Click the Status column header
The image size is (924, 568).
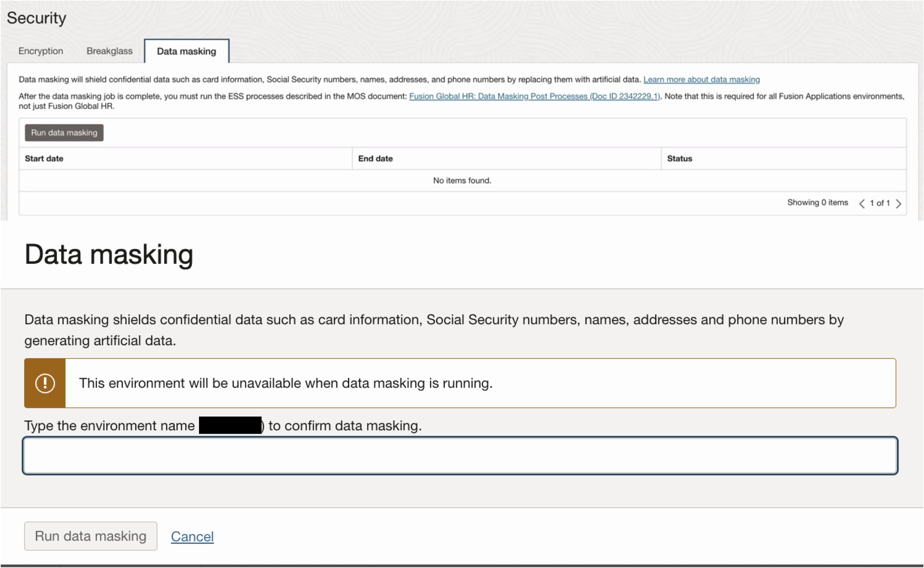679,158
